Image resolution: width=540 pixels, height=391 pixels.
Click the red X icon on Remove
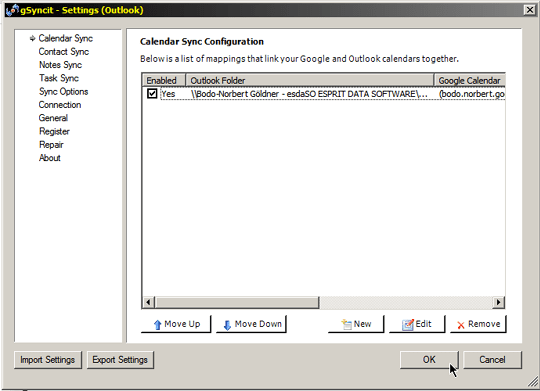[461, 325]
